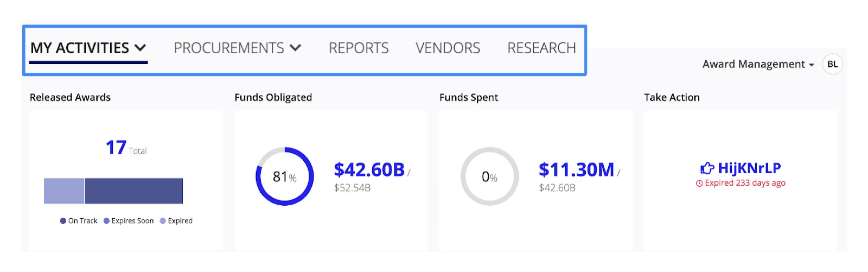Click the pointing hand icon beside HijKNrLP
The height and width of the screenshot is (272, 868).
pyautogui.click(x=707, y=168)
